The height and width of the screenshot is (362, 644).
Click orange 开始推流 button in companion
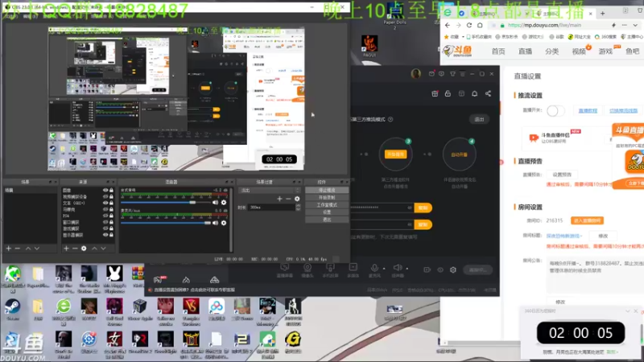[x=395, y=154]
